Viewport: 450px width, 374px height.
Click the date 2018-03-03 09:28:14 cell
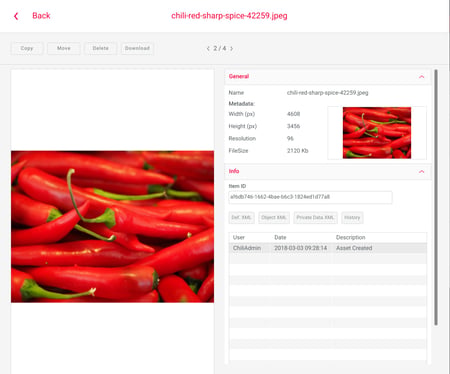300,248
